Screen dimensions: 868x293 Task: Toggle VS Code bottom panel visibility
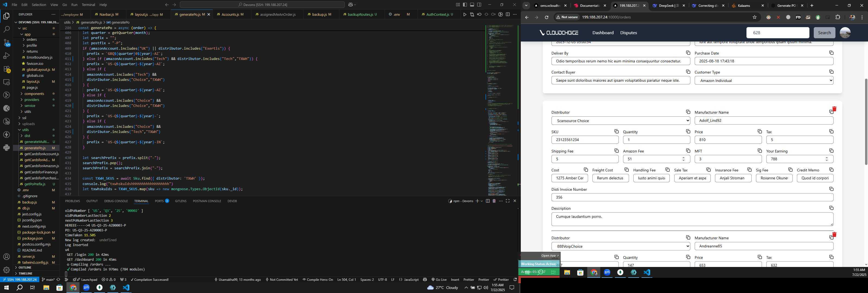pos(472,5)
